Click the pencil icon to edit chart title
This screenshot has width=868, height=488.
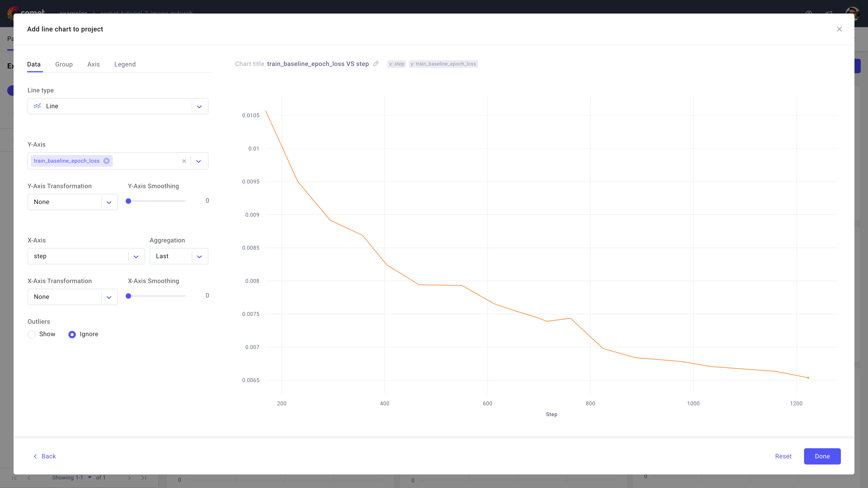coord(376,64)
